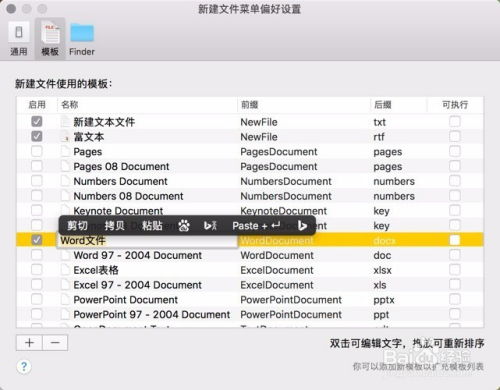Select the Pages 08 Document row name

(121, 166)
